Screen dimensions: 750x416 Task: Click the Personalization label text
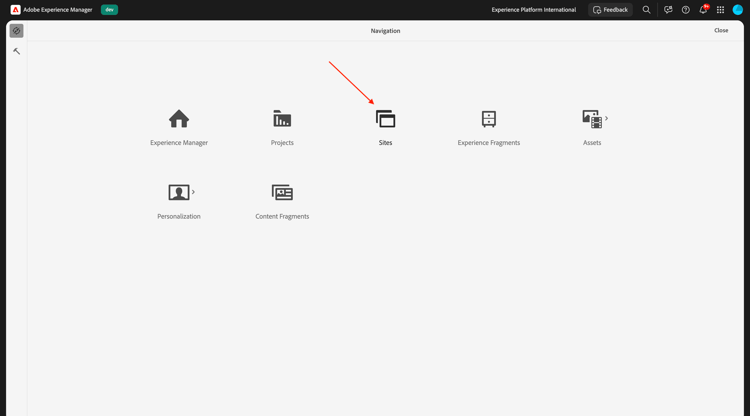179,216
